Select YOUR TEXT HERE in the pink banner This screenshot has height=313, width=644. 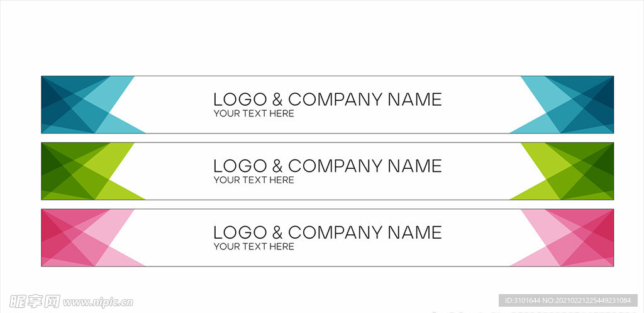click(254, 247)
